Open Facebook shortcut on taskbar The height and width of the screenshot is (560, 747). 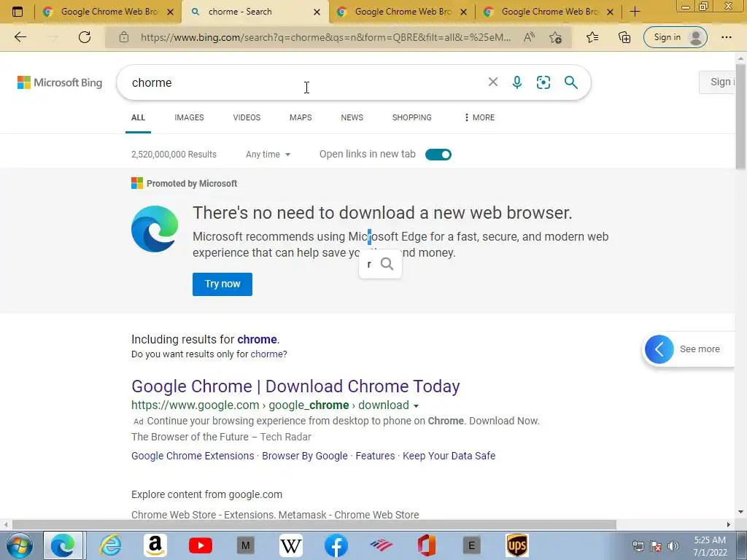(x=336, y=545)
